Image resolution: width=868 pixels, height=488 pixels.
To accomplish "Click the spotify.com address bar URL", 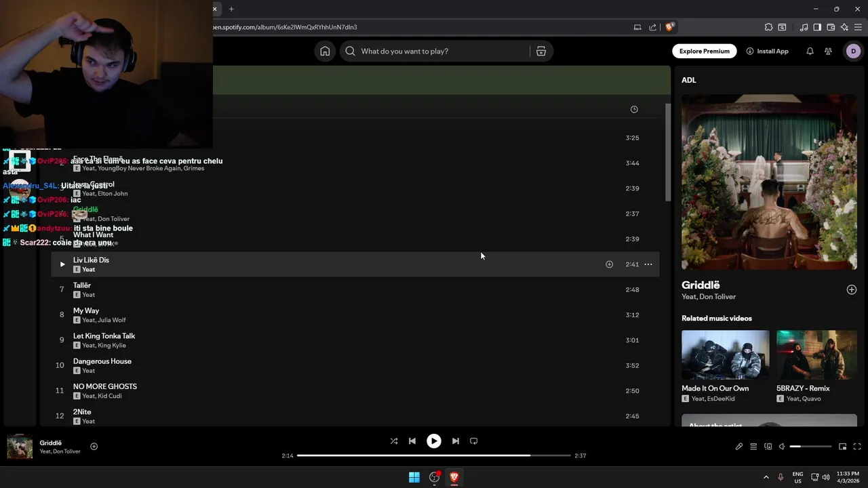I will point(285,27).
